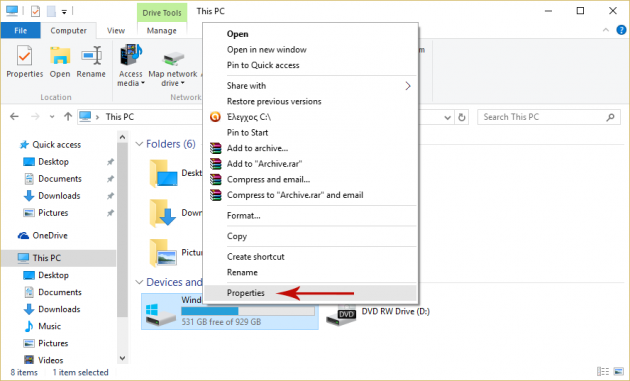Open Customize Quick Access Toolbar dropdown
Image resolution: width=630 pixels, height=381 pixels.
[64, 12]
